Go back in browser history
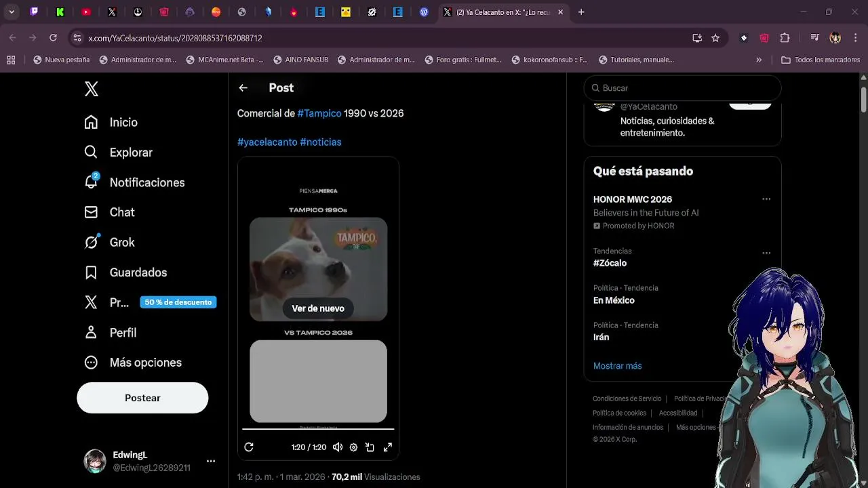The image size is (868, 488). click(x=12, y=38)
